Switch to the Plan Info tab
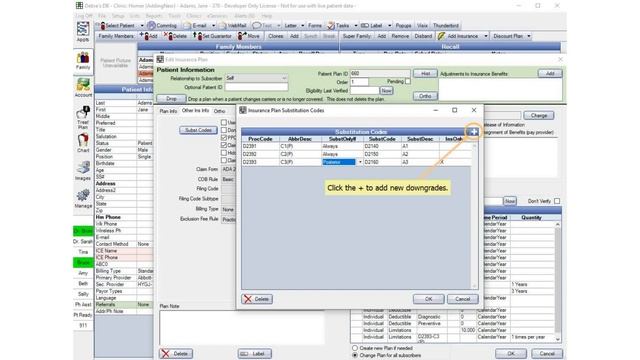 click(x=168, y=111)
